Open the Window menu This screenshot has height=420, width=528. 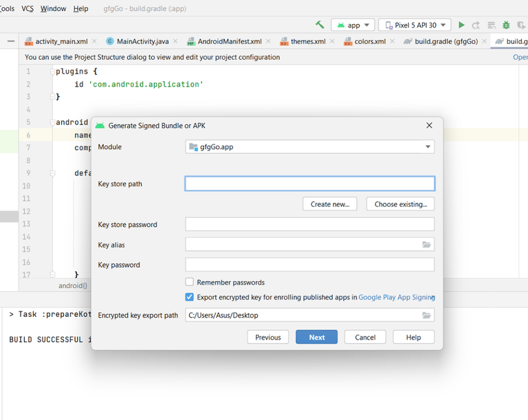click(53, 9)
